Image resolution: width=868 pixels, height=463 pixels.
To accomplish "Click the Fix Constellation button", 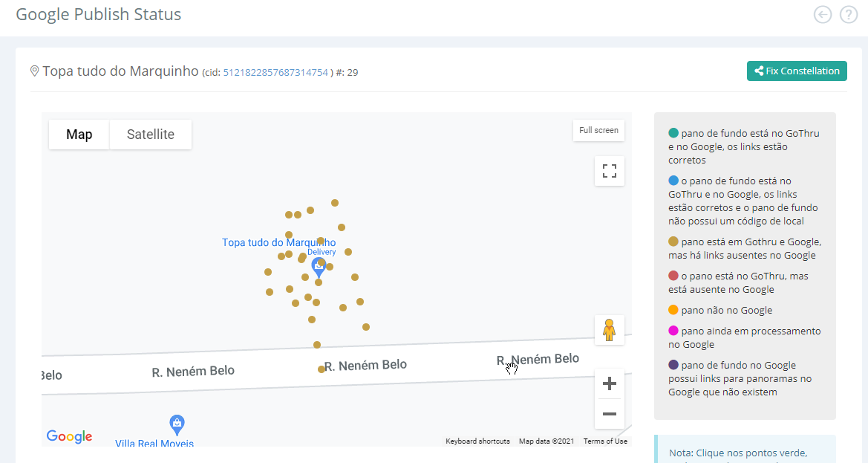I will [797, 71].
